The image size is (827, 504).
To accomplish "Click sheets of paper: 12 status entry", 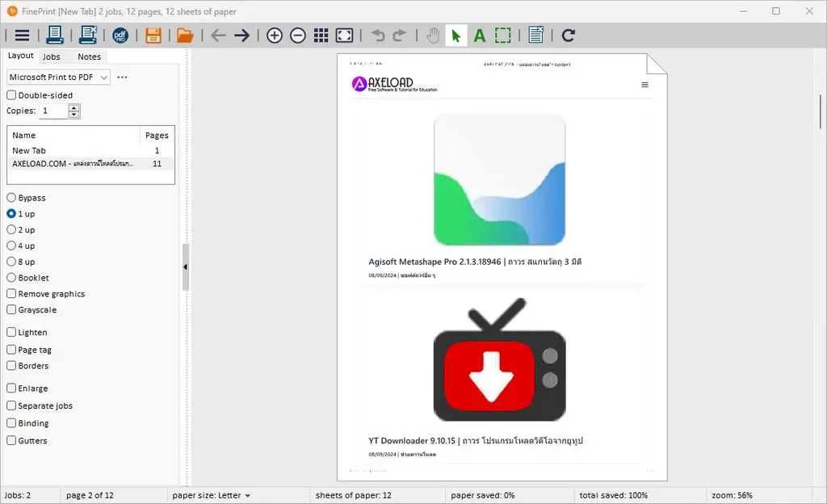I will click(354, 496).
